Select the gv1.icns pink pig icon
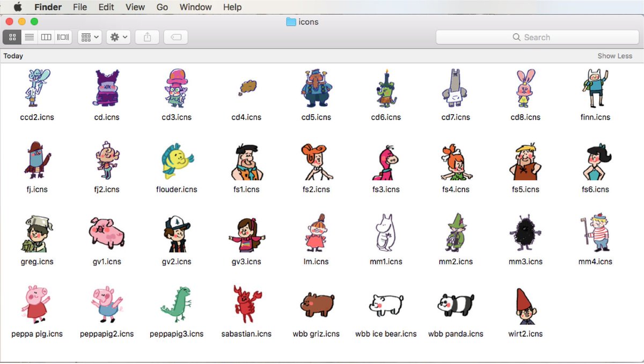The width and height of the screenshot is (644, 364). (x=106, y=232)
